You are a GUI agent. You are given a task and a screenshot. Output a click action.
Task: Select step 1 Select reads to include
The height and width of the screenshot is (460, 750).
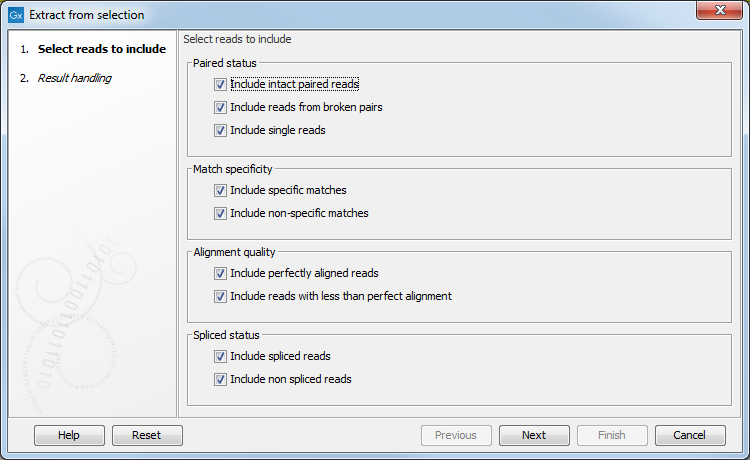(101, 49)
